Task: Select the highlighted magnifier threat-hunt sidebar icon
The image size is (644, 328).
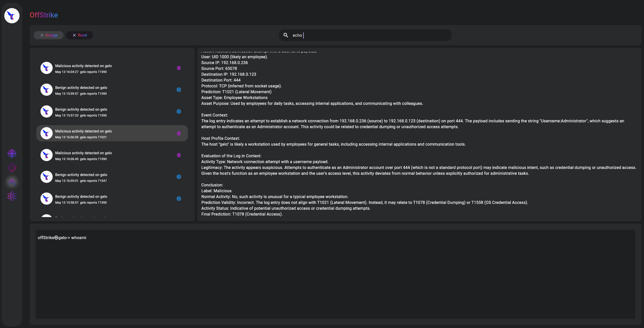Action: pos(12,182)
